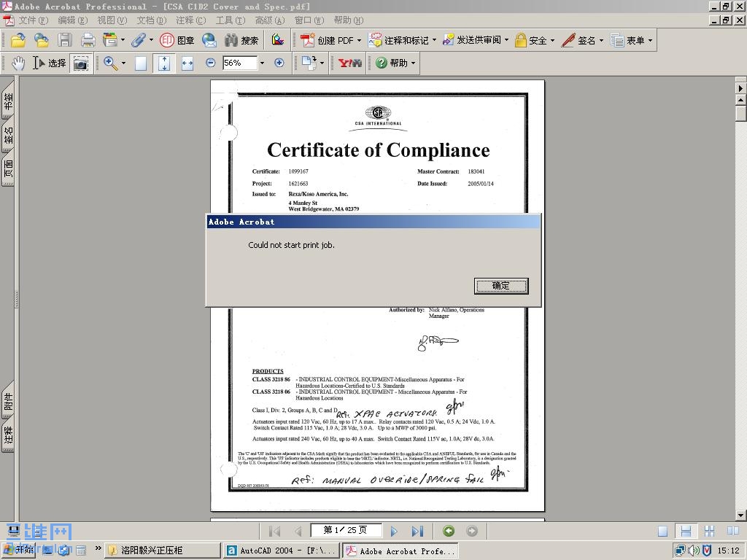Open the 编辑 menu
This screenshot has width=747, height=560.
pyautogui.click(x=73, y=20)
